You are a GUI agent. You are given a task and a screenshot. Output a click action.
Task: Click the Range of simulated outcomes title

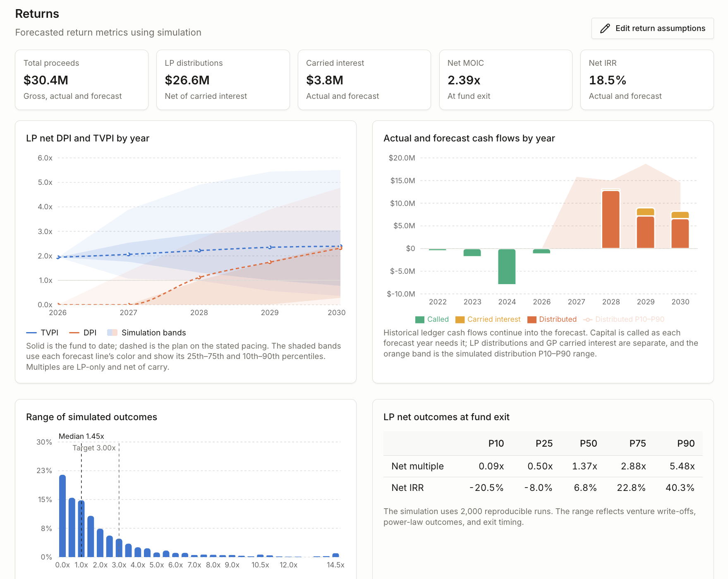click(x=91, y=417)
